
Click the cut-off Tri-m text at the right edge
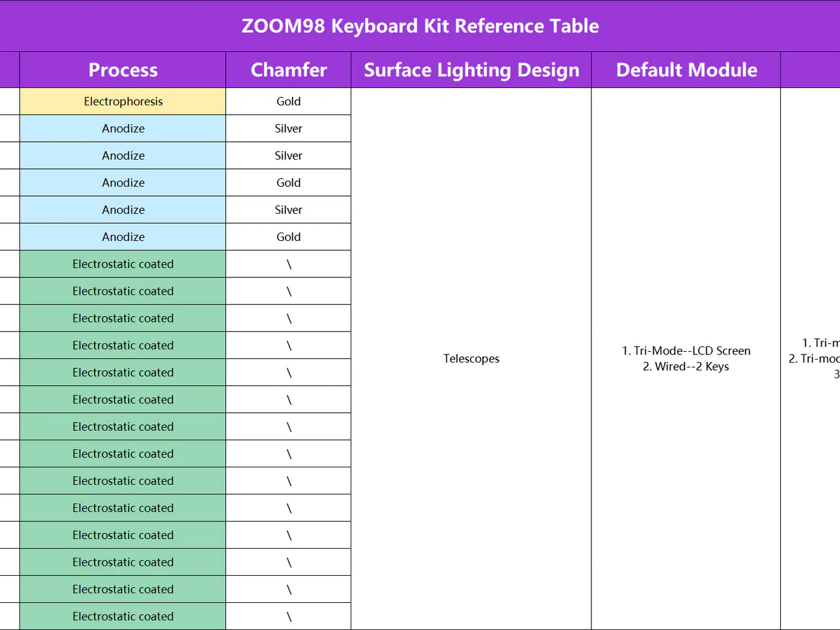pos(820,343)
